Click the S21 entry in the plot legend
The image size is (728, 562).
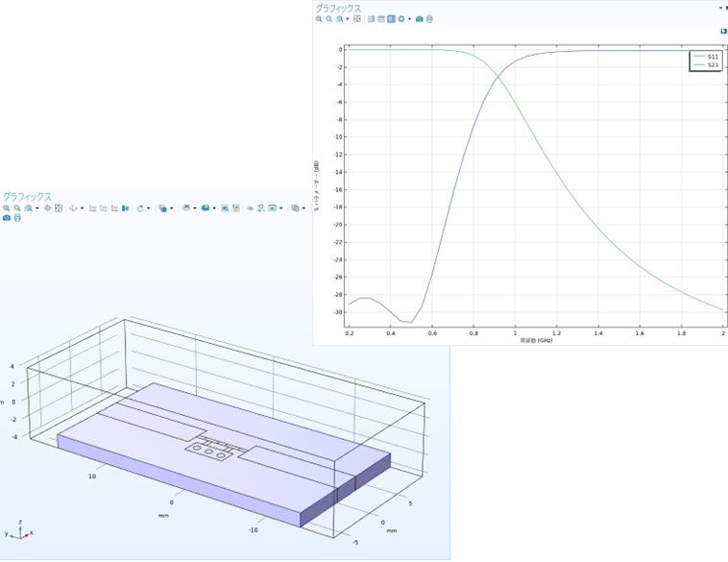point(712,65)
